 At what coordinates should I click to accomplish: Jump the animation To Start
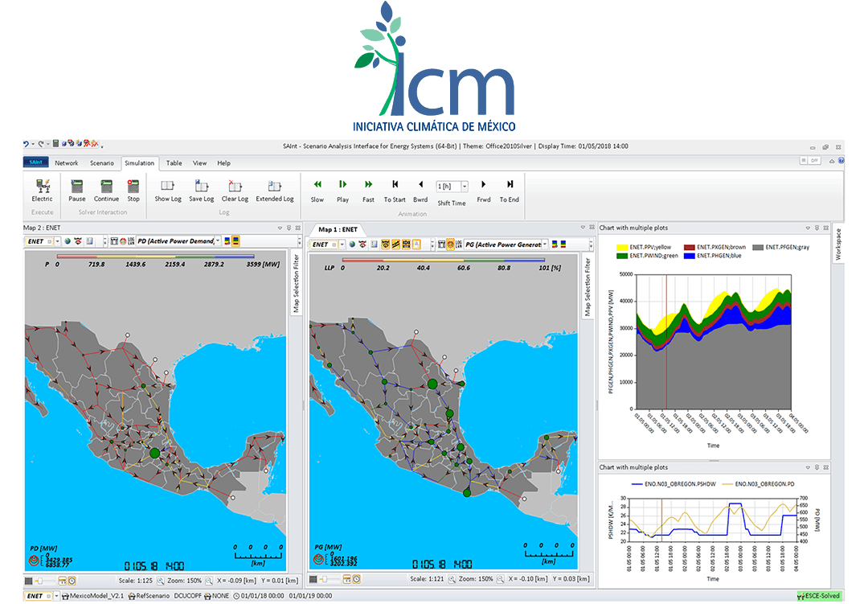click(395, 188)
